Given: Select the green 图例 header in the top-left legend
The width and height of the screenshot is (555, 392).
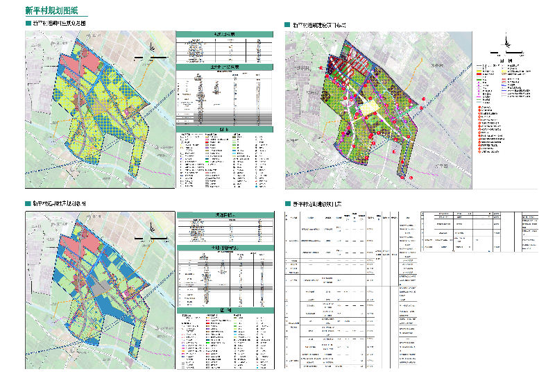Looking at the screenshot, I should pyautogui.click(x=225, y=128).
